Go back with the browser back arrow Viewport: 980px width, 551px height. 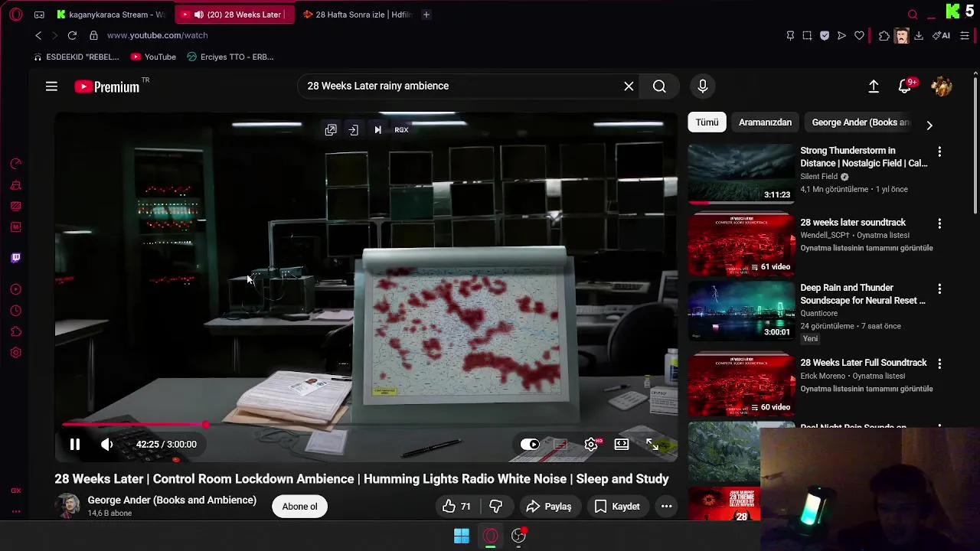pyautogui.click(x=38, y=35)
